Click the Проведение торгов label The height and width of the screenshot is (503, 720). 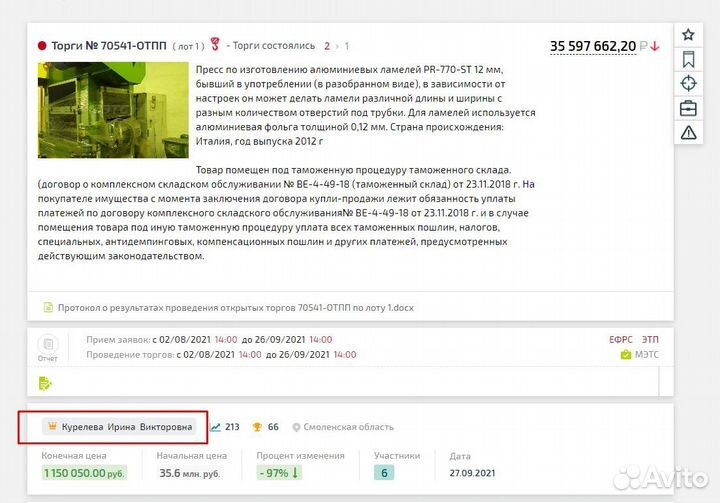(x=130, y=355)
